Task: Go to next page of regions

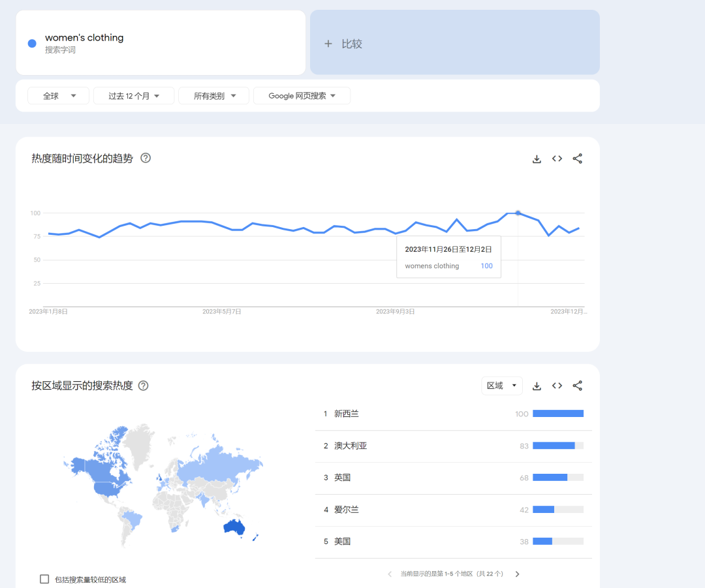Action: click(x=517, y=574)
